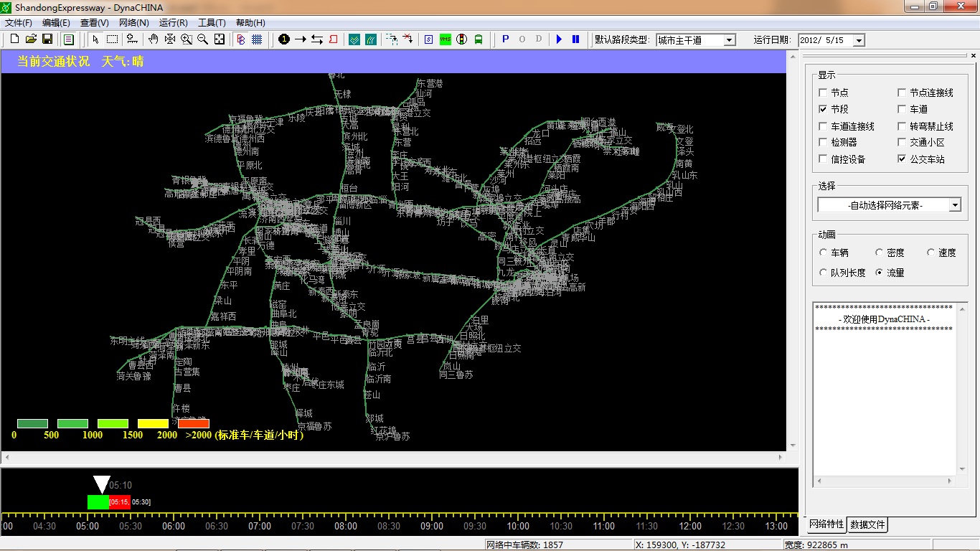Click the zoom out magnifier icon
This screenshot has width=980, height=551.
(x=203, y=39)
